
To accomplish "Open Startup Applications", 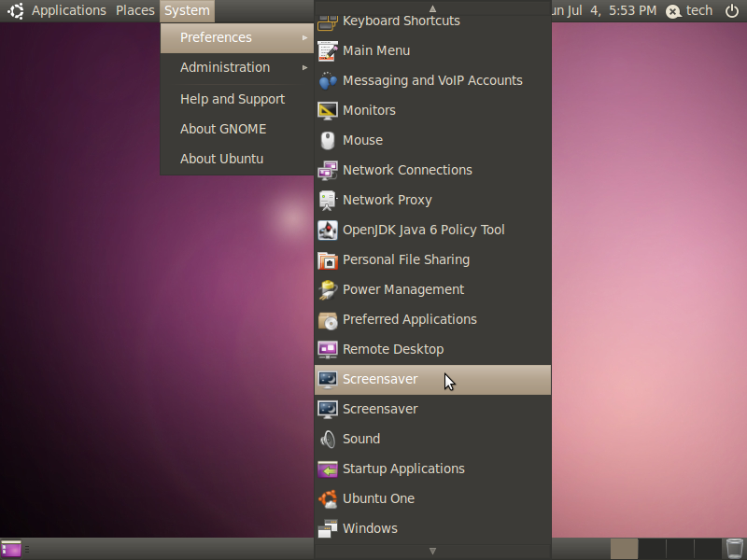I will pyautogui.click(x=432, y=469).
